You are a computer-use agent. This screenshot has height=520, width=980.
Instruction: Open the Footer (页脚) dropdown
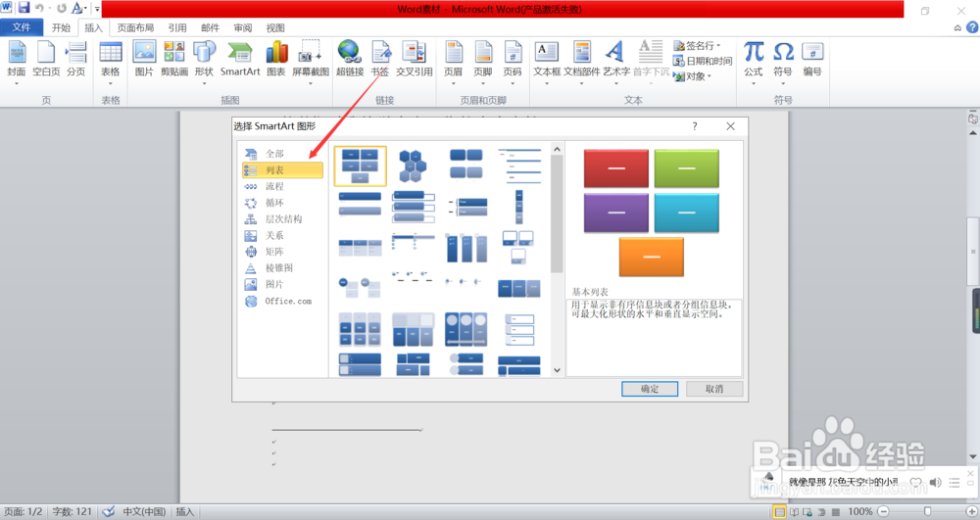point(483,63)
